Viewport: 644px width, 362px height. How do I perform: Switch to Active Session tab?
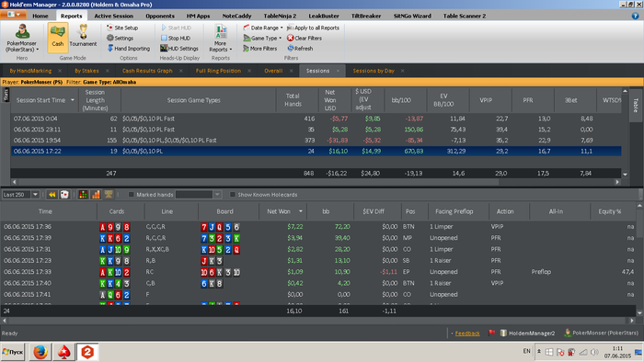point(114,16)
